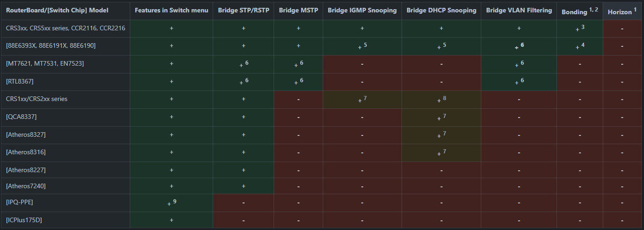The image size is (644, 230).
Task: Click the [MT7621, MT7531, EN7523] row label
Action: click(x=45, y=63)
